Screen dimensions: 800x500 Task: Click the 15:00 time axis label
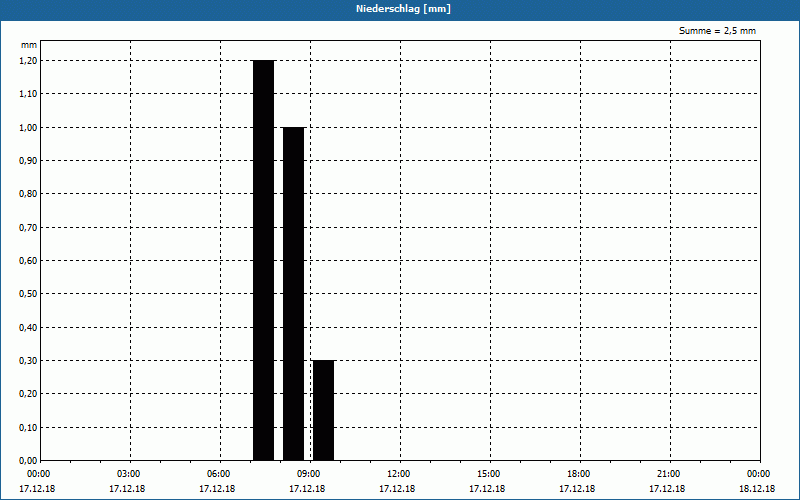pyautogui.click(x=491, y=474)
